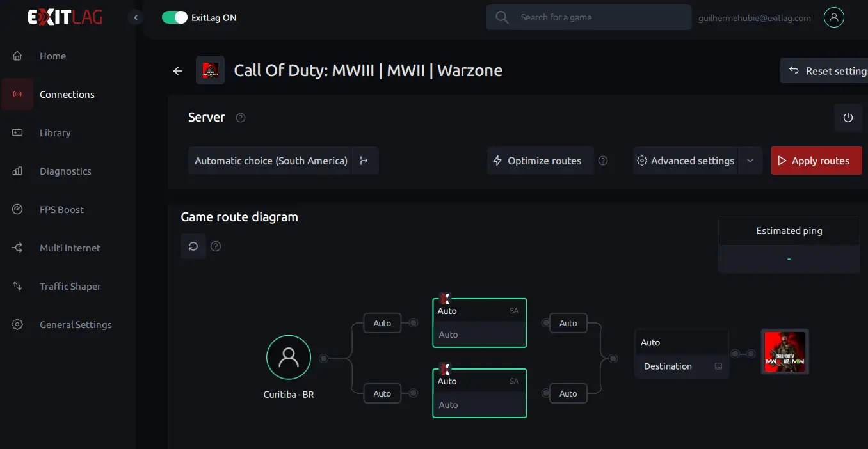The width and height of the screenshot is (868, 449).
Task: Turn off the ExitLag ON switch
Action: click(174, 17)
